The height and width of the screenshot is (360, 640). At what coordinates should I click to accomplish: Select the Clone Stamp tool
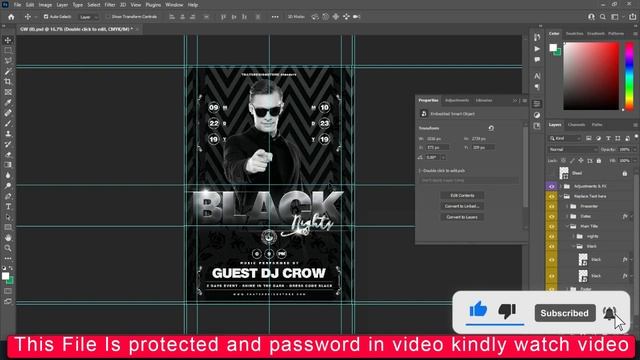tap(8, 134)
